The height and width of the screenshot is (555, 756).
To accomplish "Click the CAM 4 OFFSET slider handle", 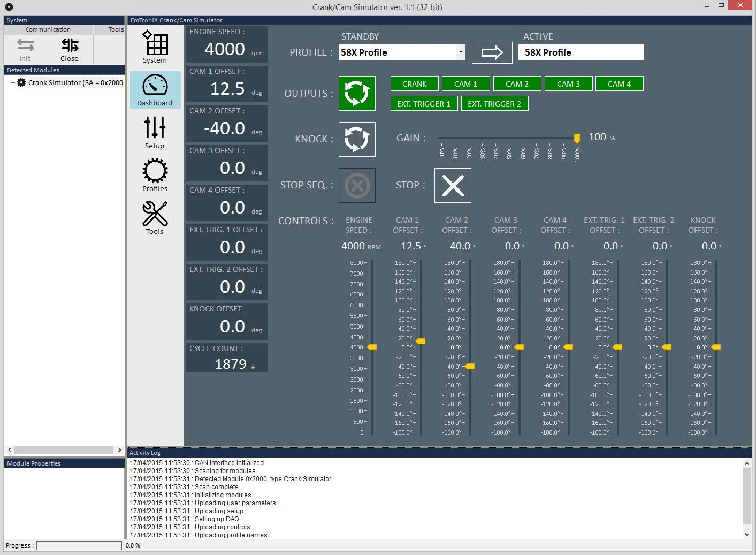I will point(568,347).
